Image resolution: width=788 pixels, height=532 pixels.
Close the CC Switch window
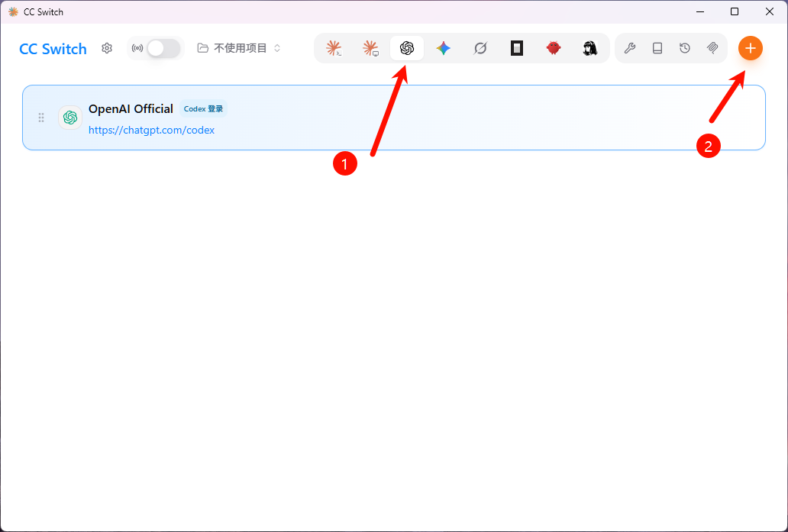point(770,11)
